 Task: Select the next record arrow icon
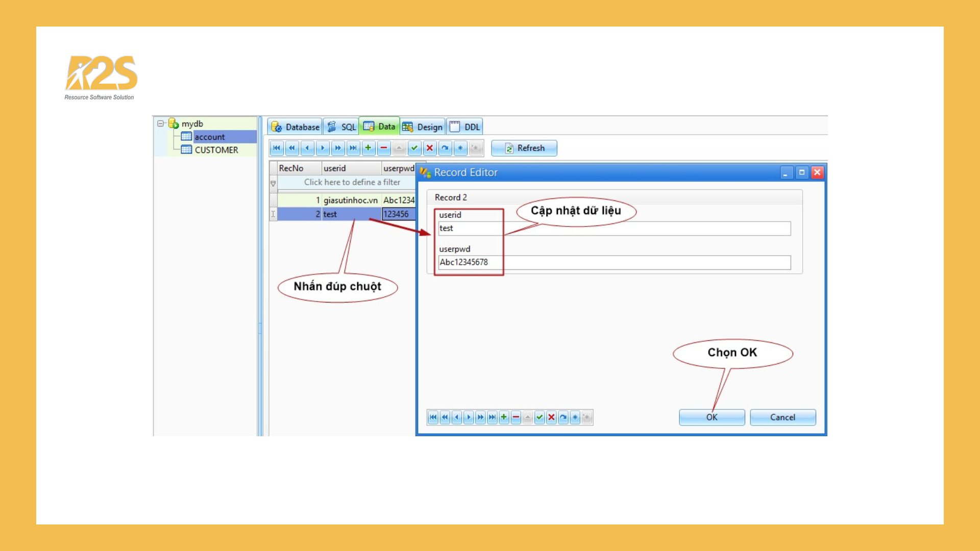coord(323,148)
